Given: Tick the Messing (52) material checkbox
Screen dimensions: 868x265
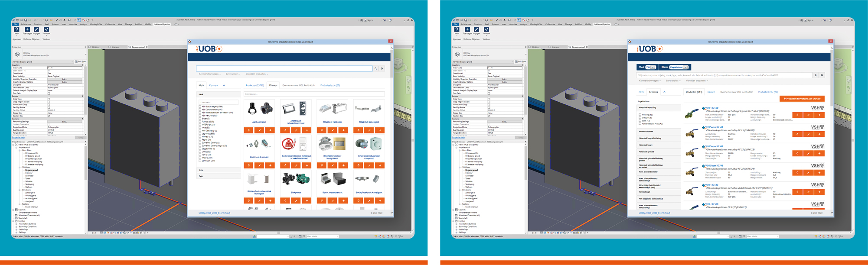Looking at the screenshot, I should (640, 115).
